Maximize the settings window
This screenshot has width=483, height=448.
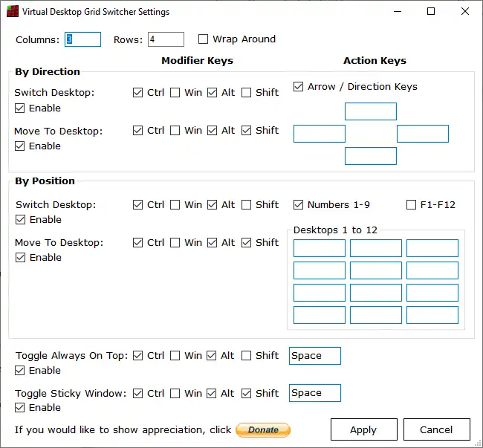point(432,12)
